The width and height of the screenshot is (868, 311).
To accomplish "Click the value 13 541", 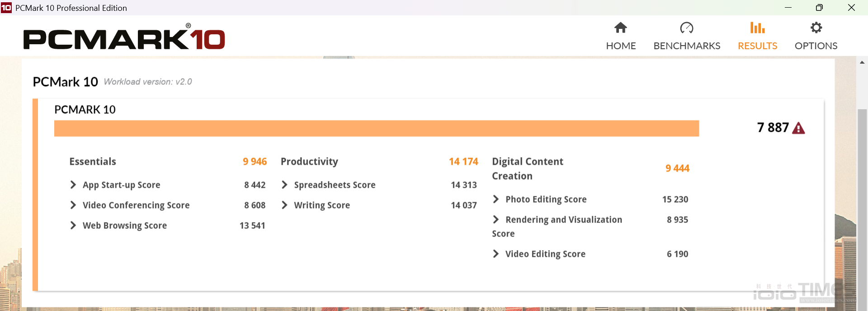I will (252, 226).
